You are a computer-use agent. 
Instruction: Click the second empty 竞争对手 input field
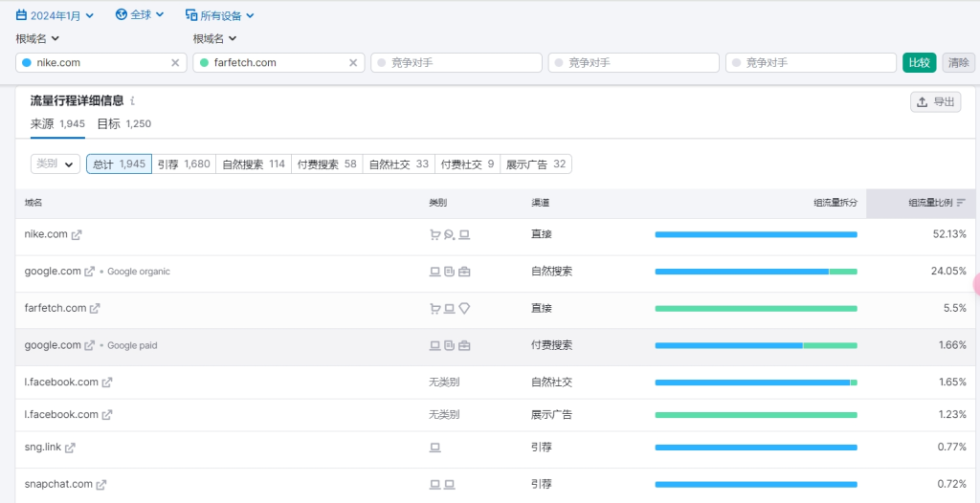click(634, 62)
